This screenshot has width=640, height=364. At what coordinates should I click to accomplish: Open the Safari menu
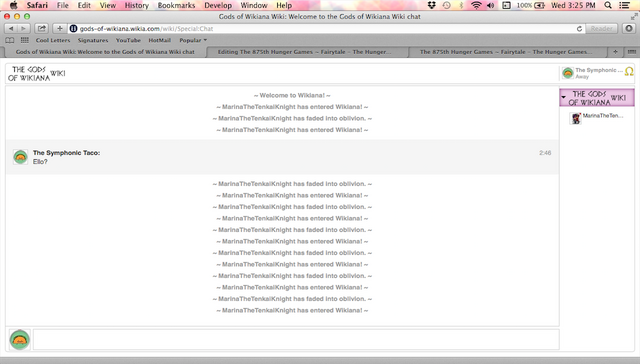click(x=37, y=5)
